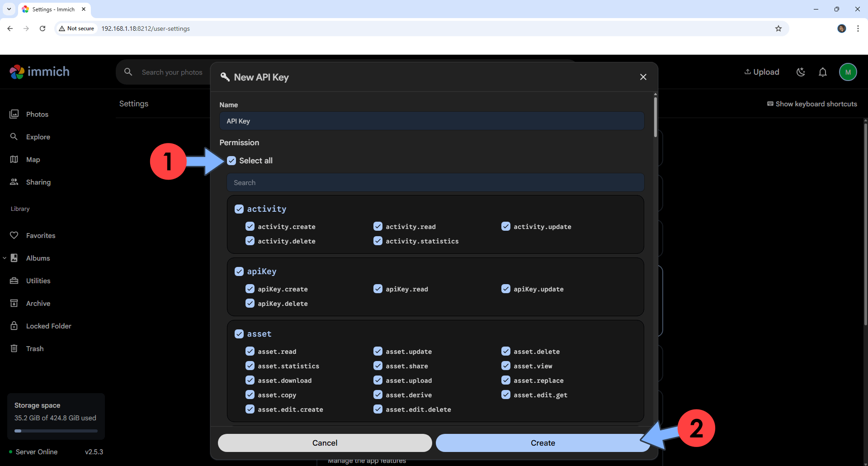Open the Photos section icon
Image resolution: width=868 pixels, height=466 pixels.
click(x=14, y=114)
